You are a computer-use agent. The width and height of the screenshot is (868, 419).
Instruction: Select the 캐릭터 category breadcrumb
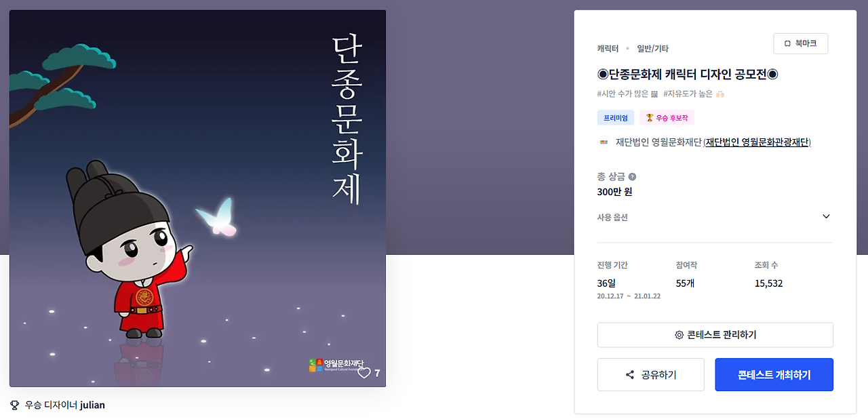pyautogui.click(x=608, y=49)
